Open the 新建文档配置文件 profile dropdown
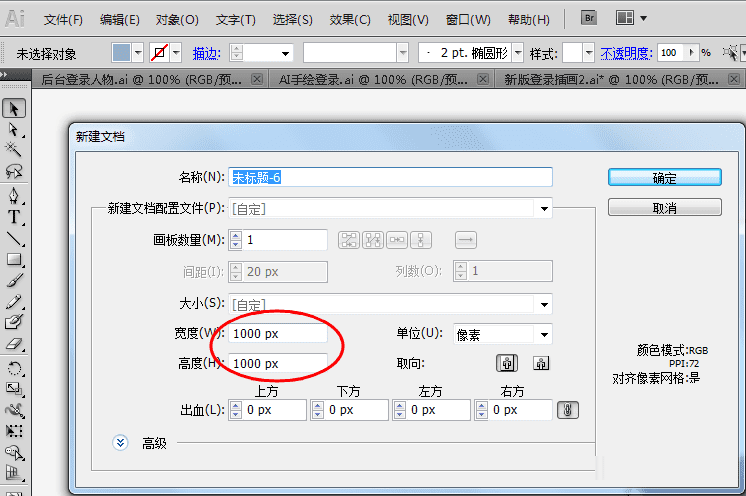Image resolution: width=746 pixels, height=496 pixels. click(544, 208)
